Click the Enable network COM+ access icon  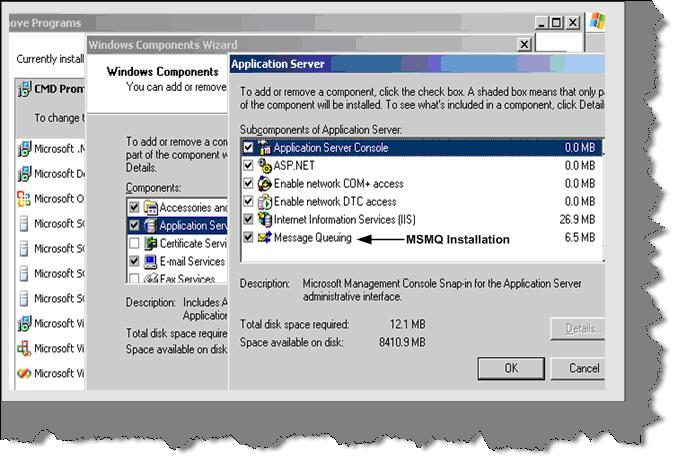coord(264,184)
